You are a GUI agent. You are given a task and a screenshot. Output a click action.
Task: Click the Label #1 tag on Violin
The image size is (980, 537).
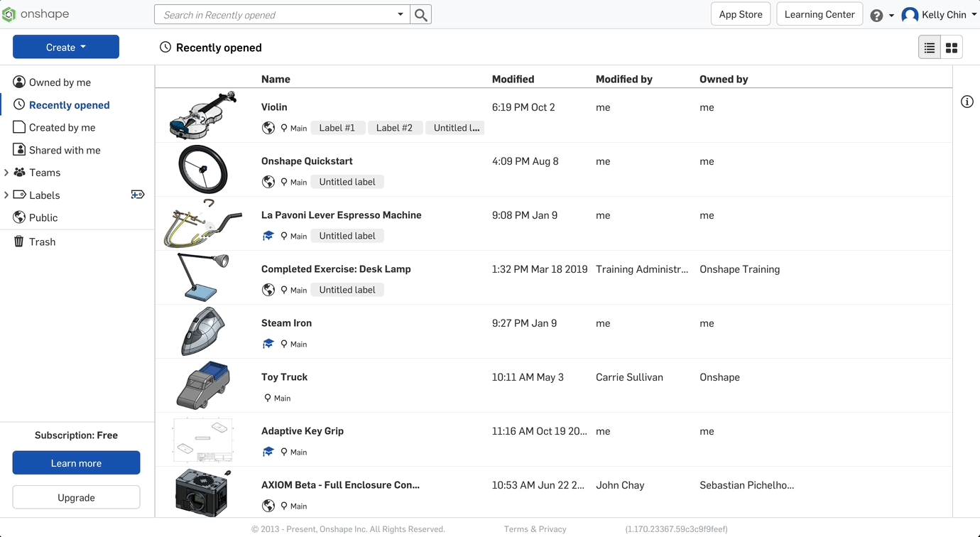[337, 128]
